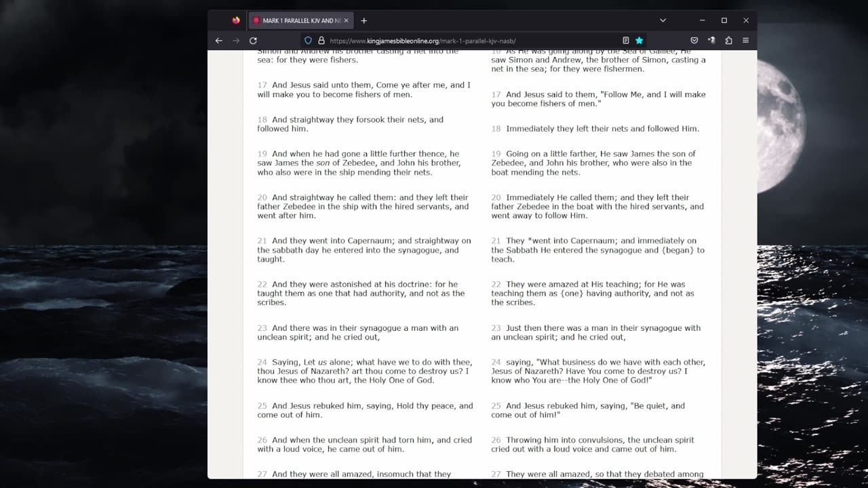Minimize the Firefox window
Screen dimensions: 868x488
(702, 20)
